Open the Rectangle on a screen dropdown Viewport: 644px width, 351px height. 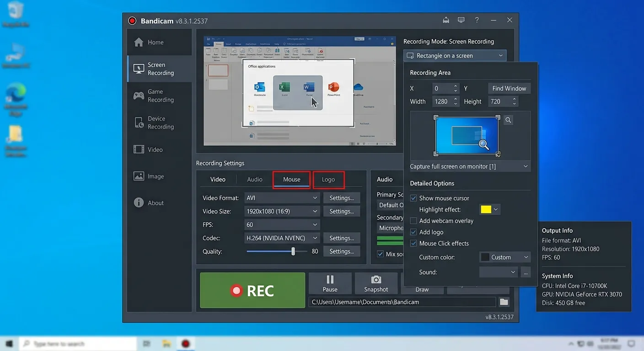pyautogui.click(x=455, y=56)
